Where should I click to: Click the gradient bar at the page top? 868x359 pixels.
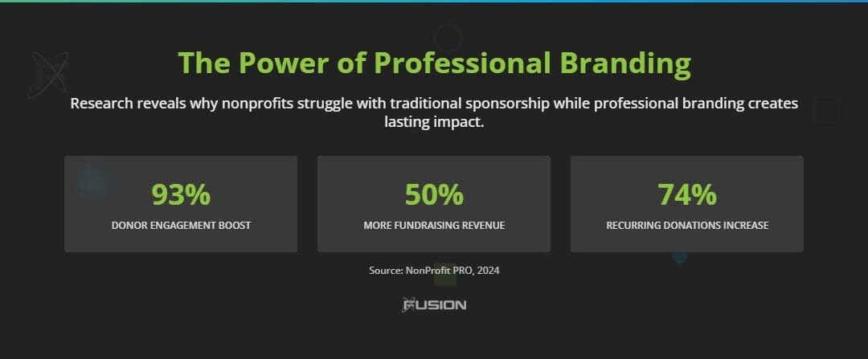pyautogui.click(x=434, y=1)
